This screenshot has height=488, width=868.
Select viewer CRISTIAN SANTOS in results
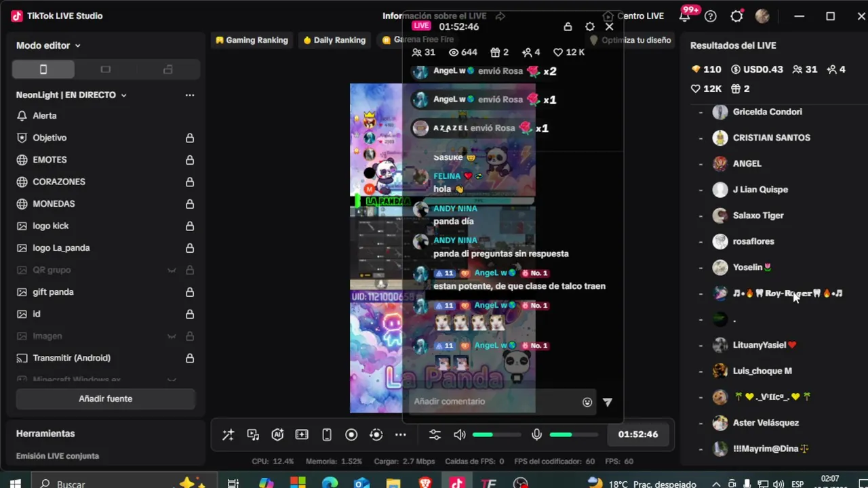[771, 138]
